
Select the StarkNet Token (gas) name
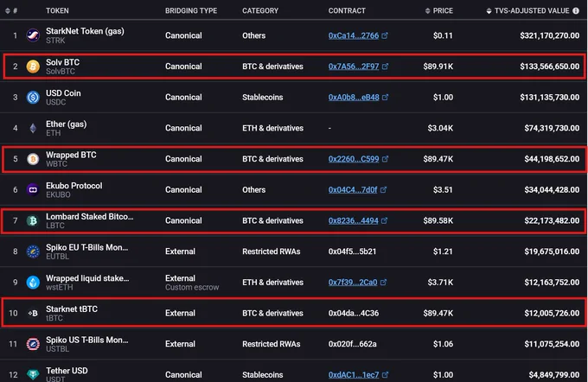pyautogui.click(x=85, y=31)
